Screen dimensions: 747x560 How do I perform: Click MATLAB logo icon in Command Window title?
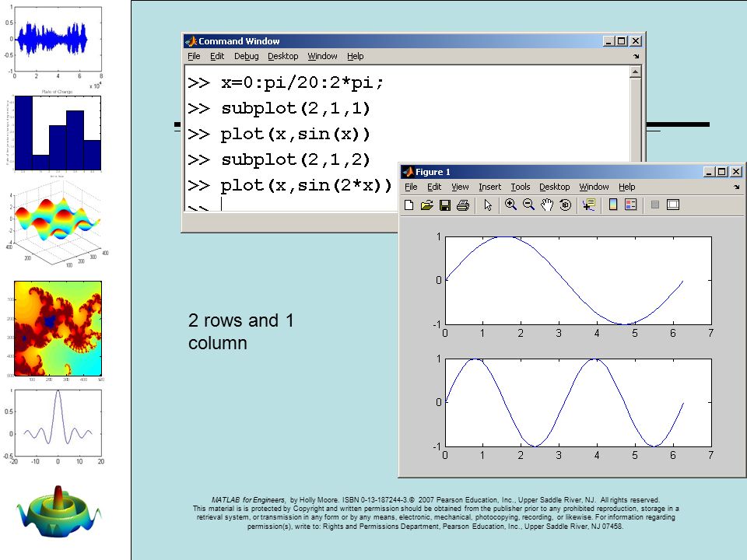(191, 41)
